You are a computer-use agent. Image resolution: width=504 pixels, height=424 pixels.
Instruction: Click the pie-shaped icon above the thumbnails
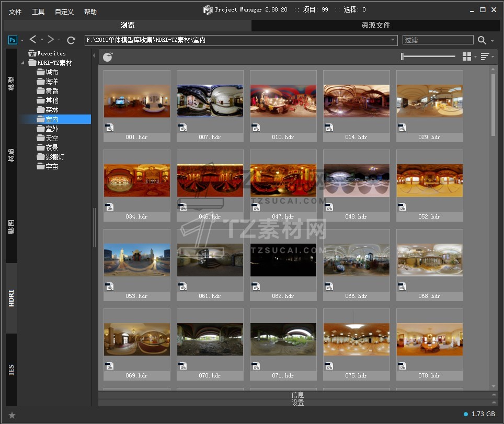(108, 56)
